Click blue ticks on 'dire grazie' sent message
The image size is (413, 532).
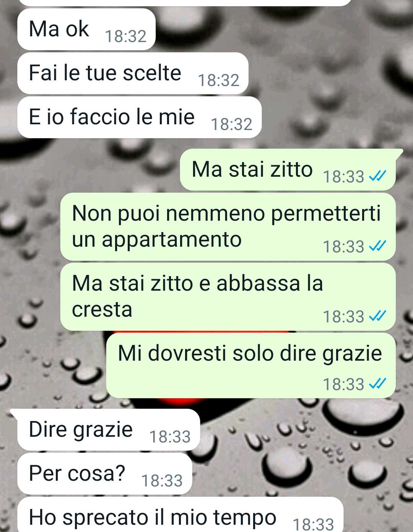click(x=377, y=384)
